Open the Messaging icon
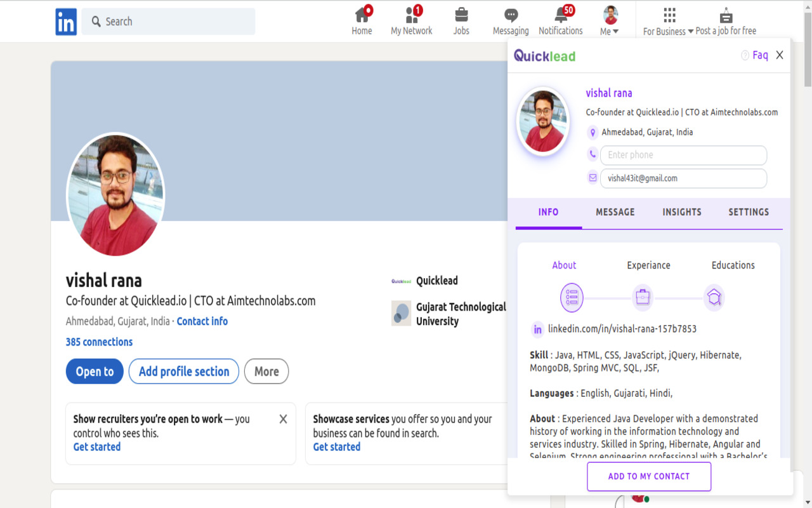812x508 pixels. [x=511, y=15]
